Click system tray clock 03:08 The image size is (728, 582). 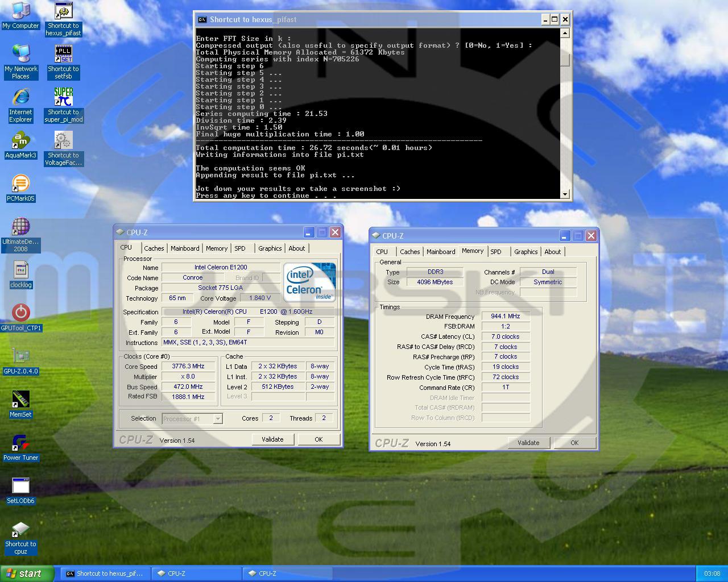coord(712,573)
